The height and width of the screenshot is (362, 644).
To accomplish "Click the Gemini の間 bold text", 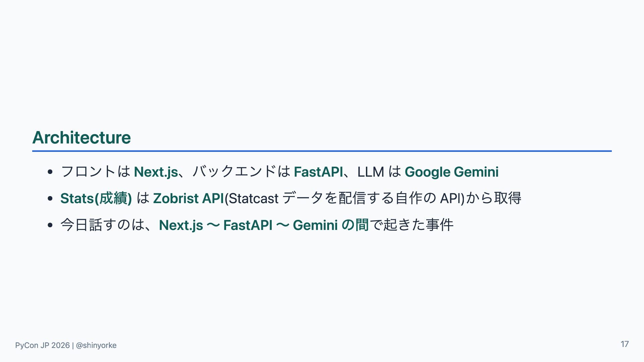I will (x=331, y=225).
